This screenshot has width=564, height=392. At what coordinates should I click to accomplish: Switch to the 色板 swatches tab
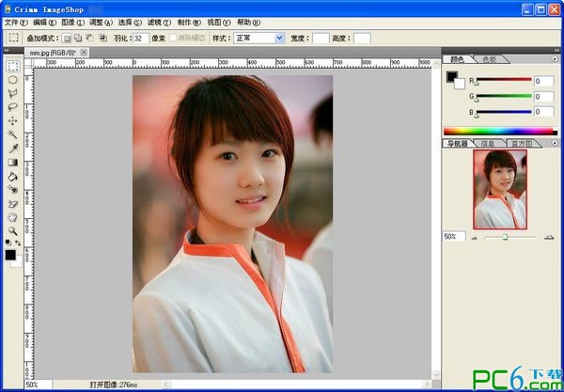[489, 59]
